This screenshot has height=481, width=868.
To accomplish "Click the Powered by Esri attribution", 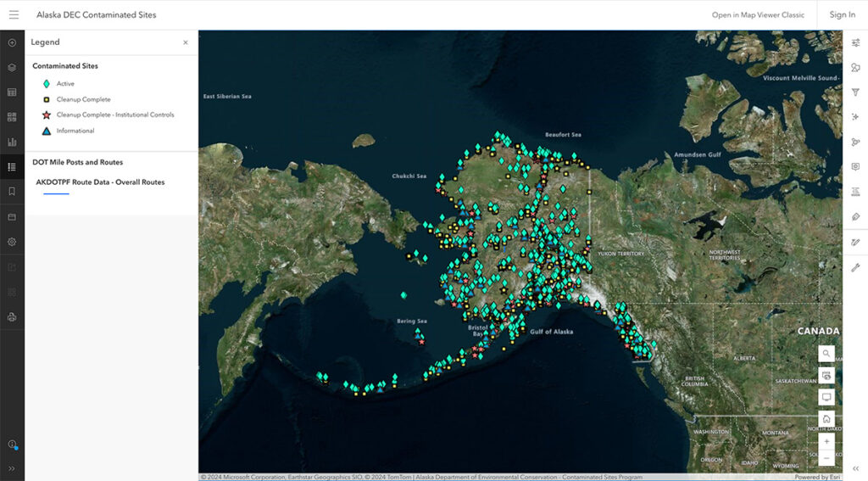I will 818,477.
